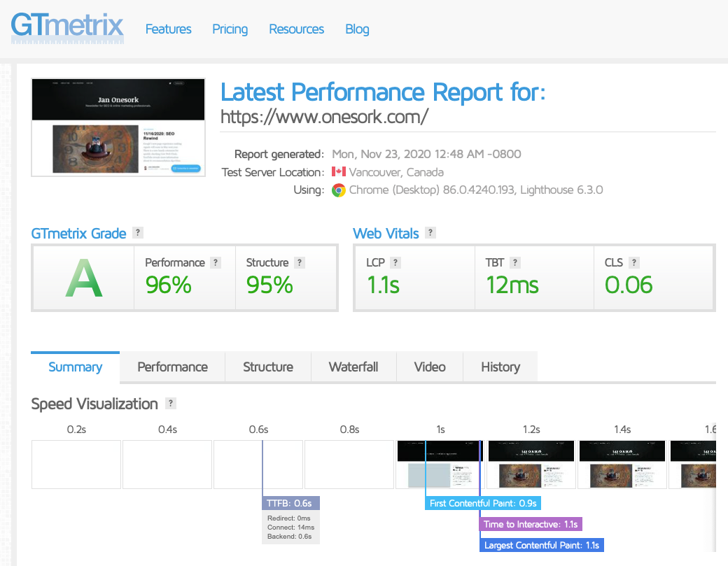Image resolution: width=728 pixels, height=566 pixels.
Task: Open the Video tab
Action: click(430, 367)
